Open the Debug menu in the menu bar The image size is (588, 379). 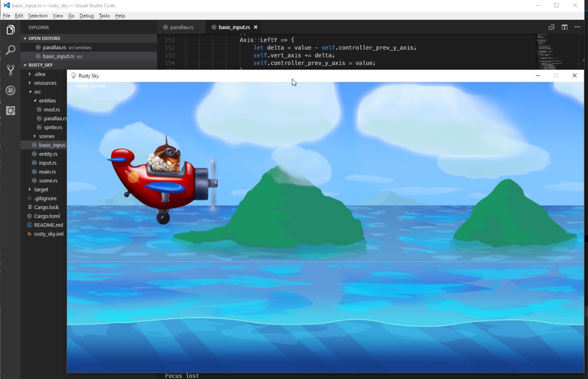(x=86, y=16)
